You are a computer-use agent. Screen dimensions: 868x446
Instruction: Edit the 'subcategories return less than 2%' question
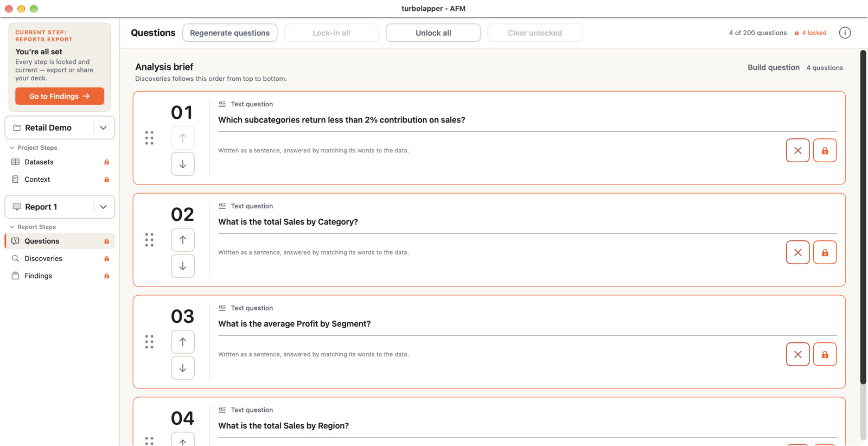click(341, 120)
